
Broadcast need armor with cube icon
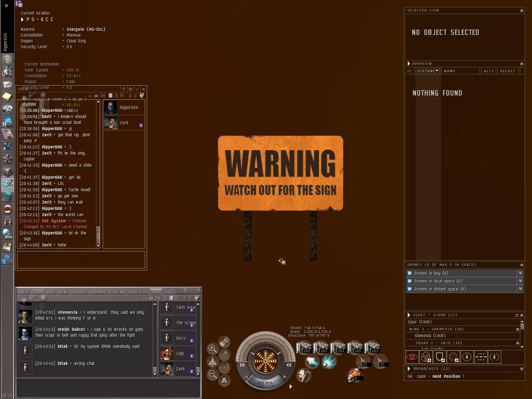tap(426, 357)
